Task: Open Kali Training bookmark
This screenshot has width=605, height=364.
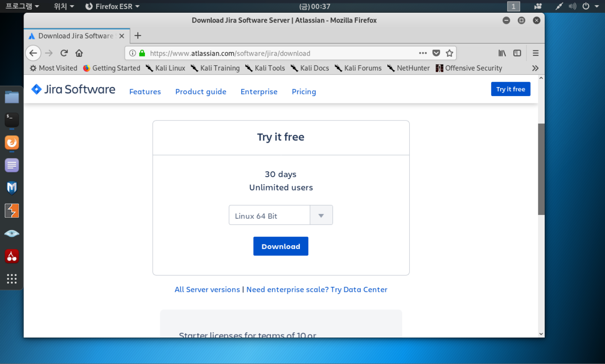Action: [215, 68]
